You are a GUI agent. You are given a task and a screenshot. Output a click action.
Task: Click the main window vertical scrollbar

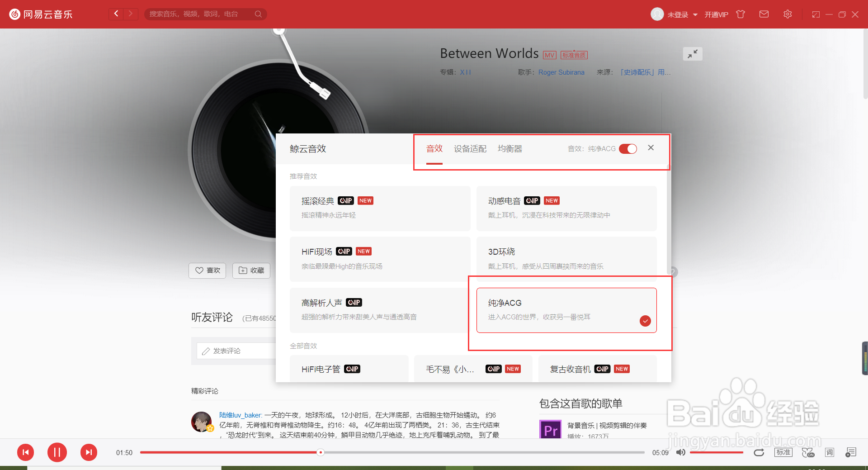point(865,63)
